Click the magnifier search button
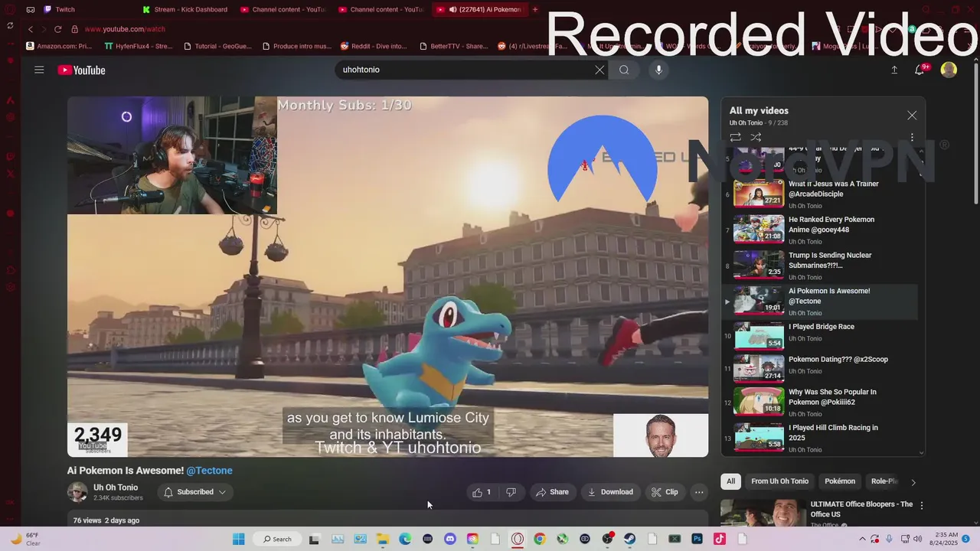Viewport: 980px width, 551px height. [x=624, y=70]
